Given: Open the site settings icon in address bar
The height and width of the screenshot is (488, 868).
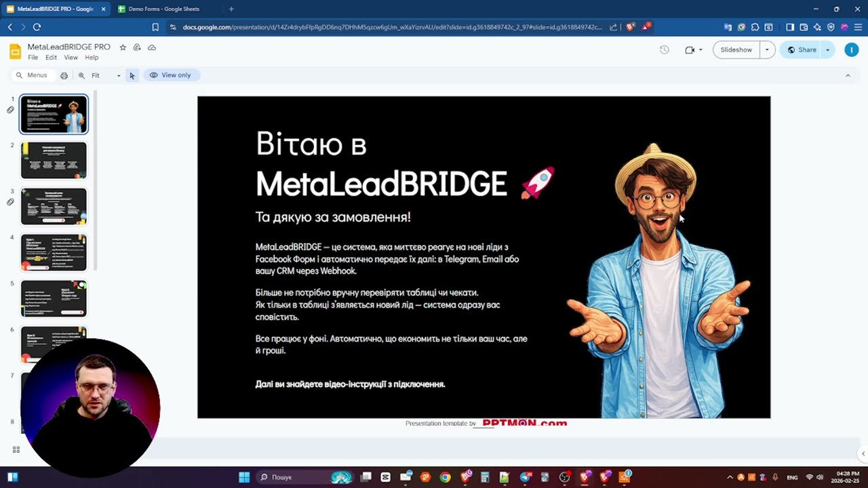Looking at the screenshot, I should (x=173, y=27).
